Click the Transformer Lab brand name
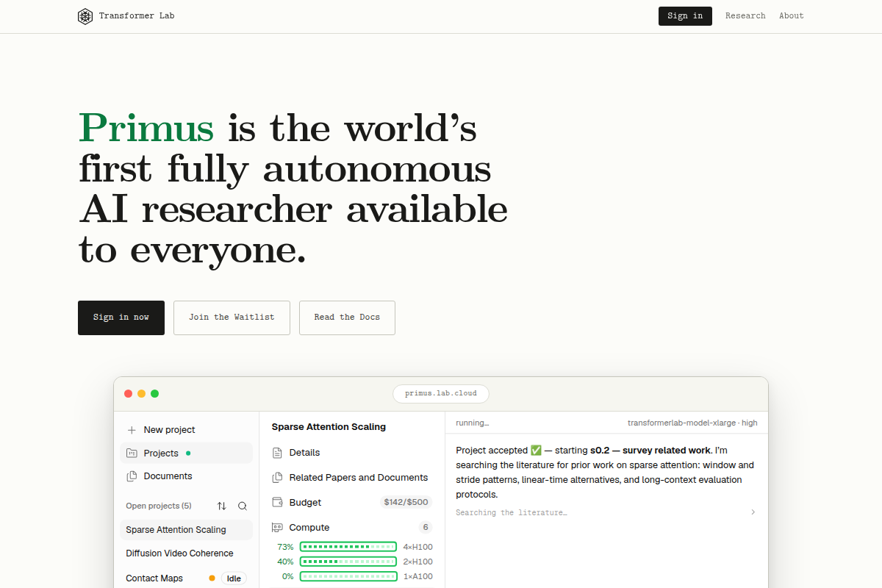This screenshot has height=588, width=882. point(137,16)
